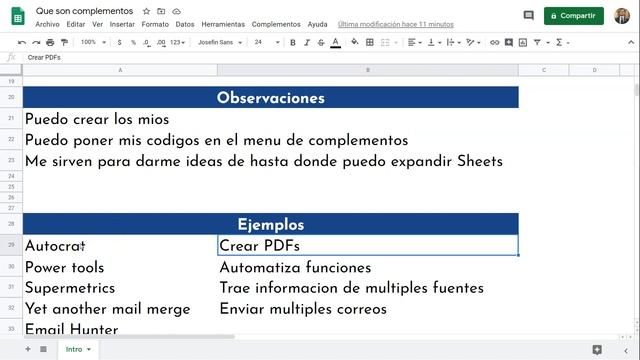The width and height of the screenshot is (640, 360).
Task: Open comment history speech bubble
Action: point(529,16)
